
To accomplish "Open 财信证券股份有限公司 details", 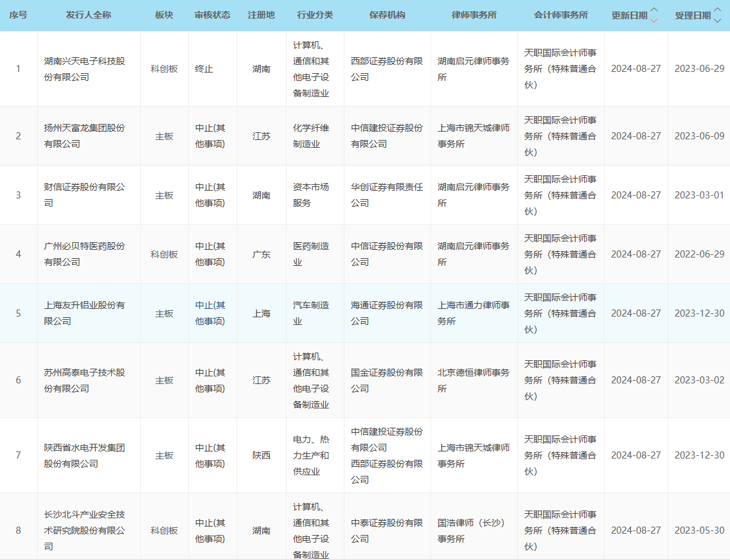I will (x=85, y=195).
